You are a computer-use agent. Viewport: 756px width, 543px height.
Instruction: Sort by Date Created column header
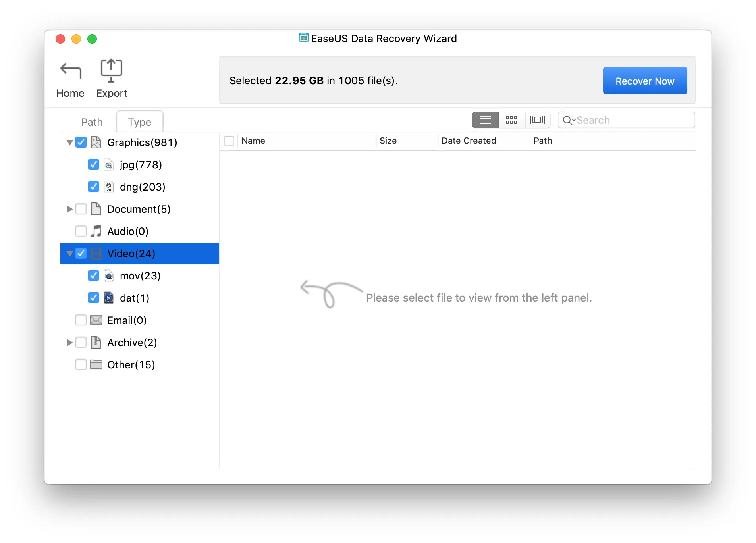[484, 141]
